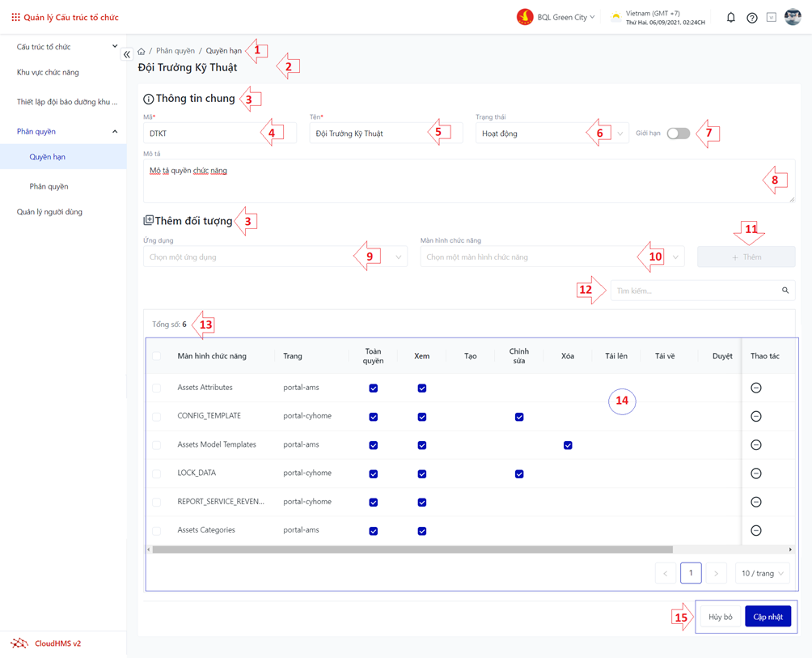Toggle the Giới hạn switch

pyautogui.click(x=678, y=134)
